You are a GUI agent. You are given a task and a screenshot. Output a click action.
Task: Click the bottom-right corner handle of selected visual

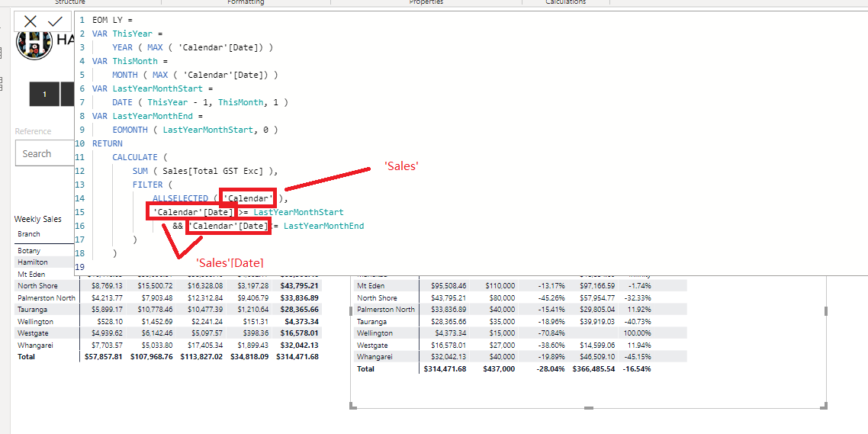pyautogui.click(x=825, y=407)
